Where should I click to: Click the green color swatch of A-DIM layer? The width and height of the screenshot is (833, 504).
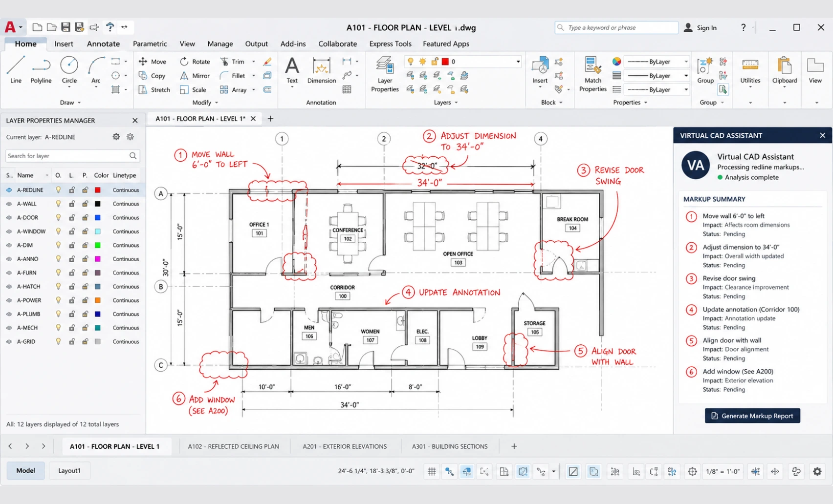pos(98,245)
